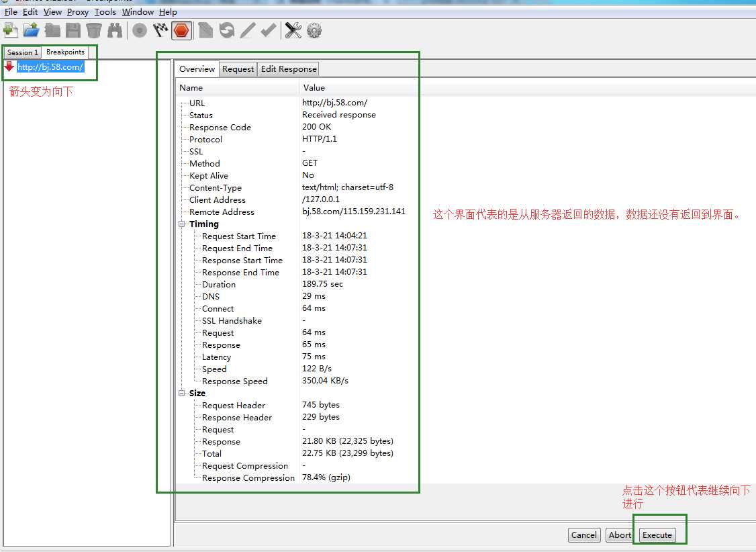Screen dimensions: 756x552
Task: Select the Kept Alive row
Action: (297, 175)
